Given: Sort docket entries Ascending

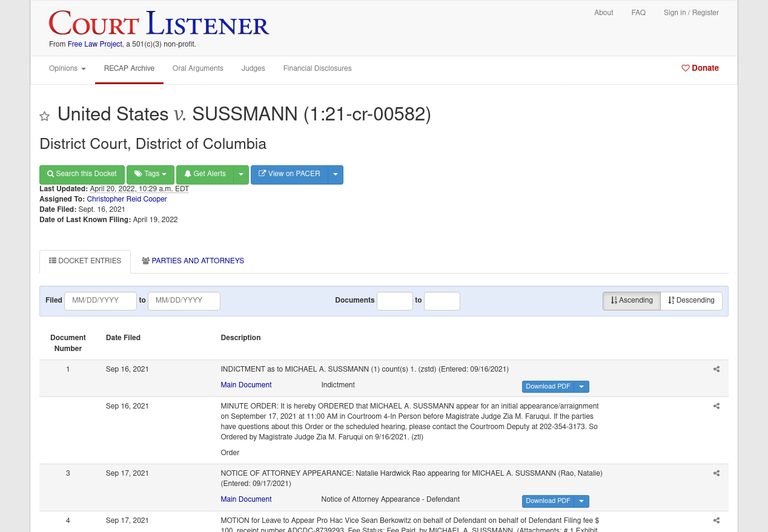Looking at the screenshot, I should pos(632,301).
